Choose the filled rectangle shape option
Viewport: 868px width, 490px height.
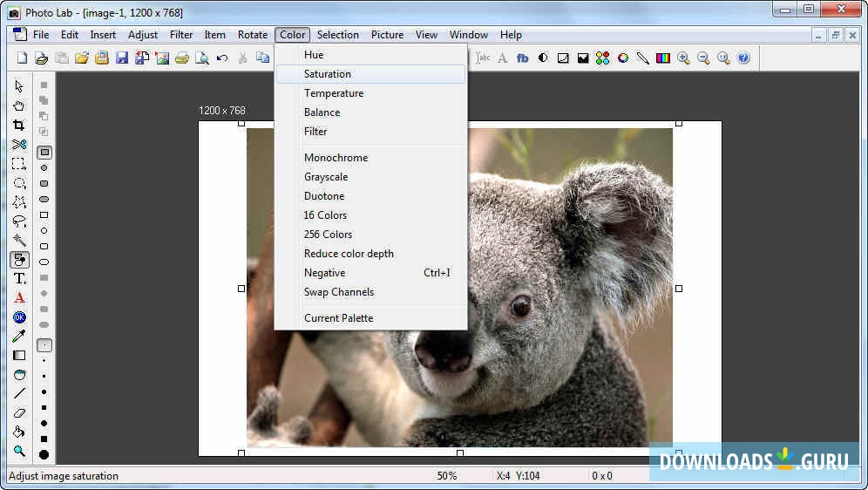tap(44, 152)
